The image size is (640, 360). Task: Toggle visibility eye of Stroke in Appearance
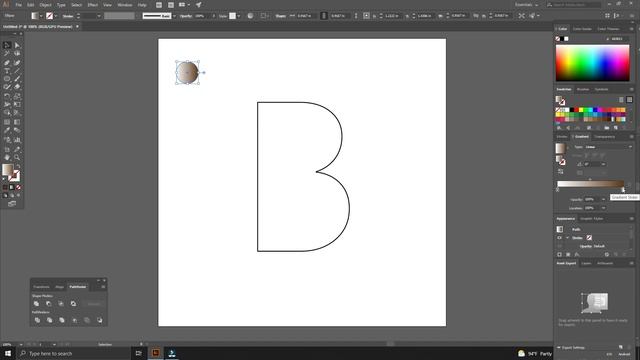pos(560,238)
